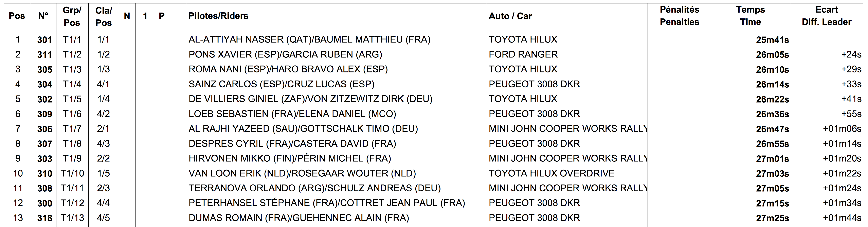868x227 pixels.
Task: Click the Roma Nani row name
Action: [x=288, y=69]
